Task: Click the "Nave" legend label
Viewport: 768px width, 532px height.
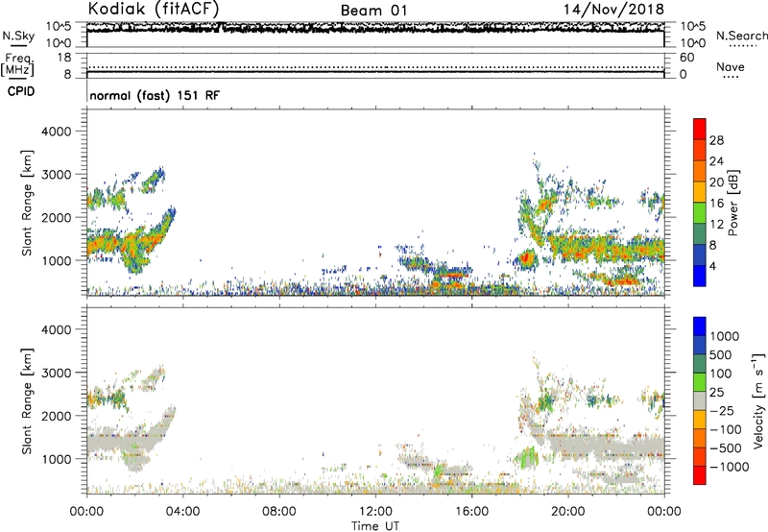Action: (x=731, y=66)
